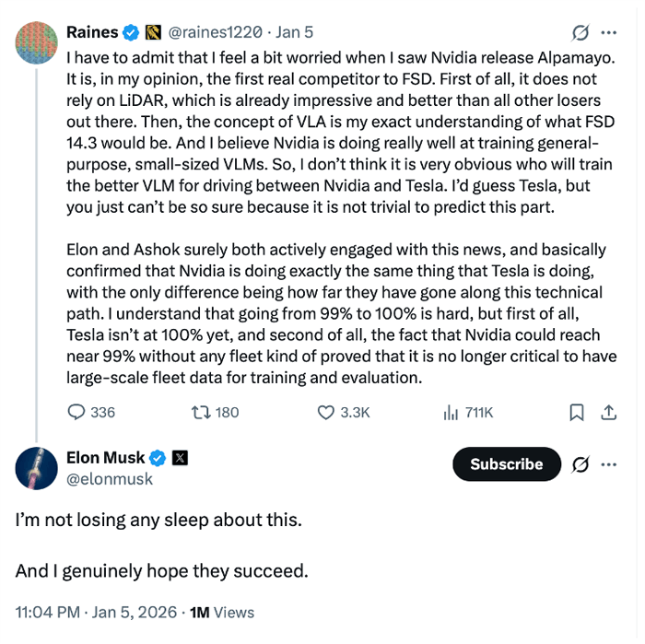Click the Grok icon on Raines' post
The height and width of the screenshot is (644, 645).
pos(580,32)
